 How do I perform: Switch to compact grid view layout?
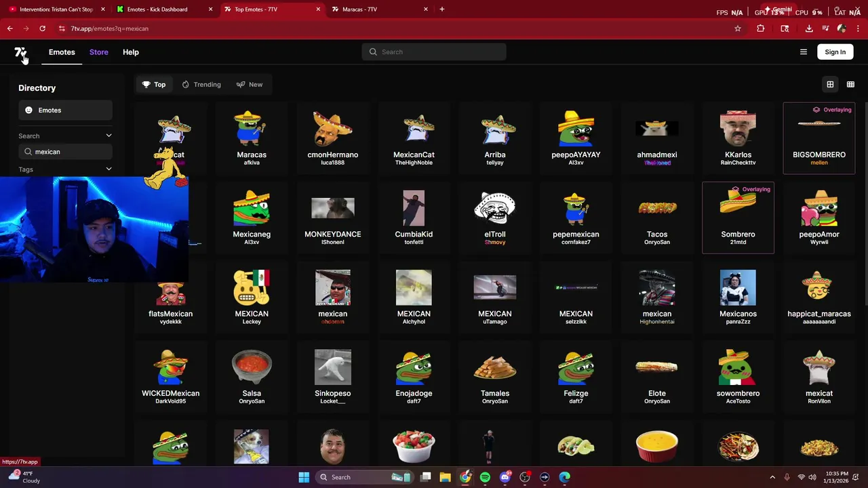850,85
